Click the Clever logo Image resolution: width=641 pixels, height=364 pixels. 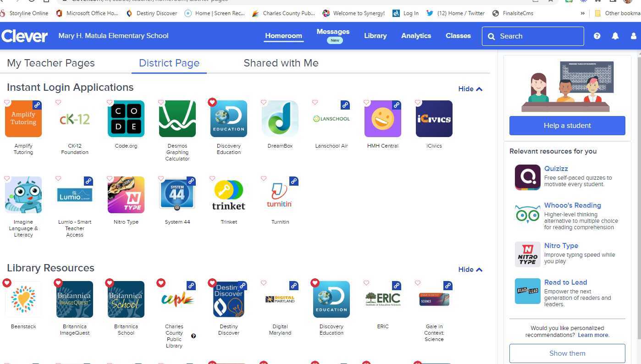25,36
